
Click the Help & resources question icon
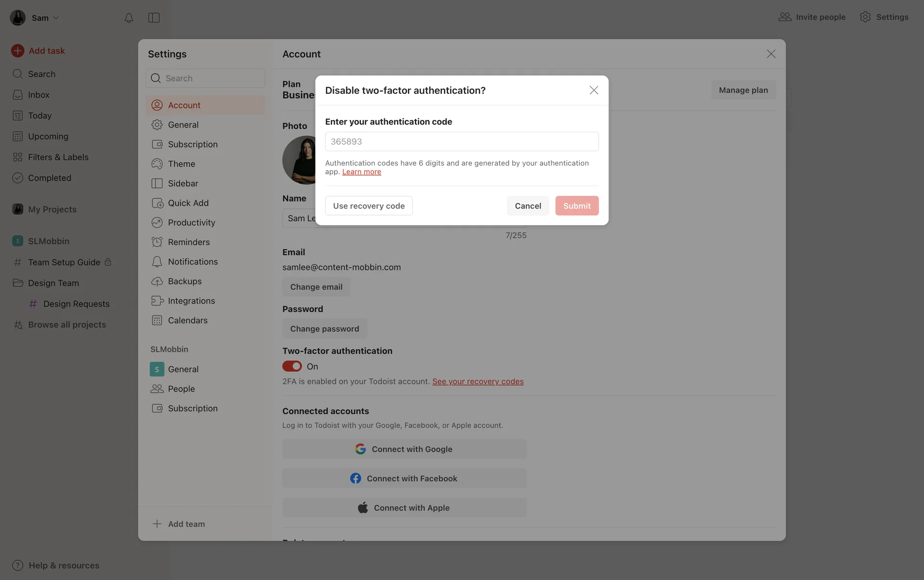pos(18,565)
